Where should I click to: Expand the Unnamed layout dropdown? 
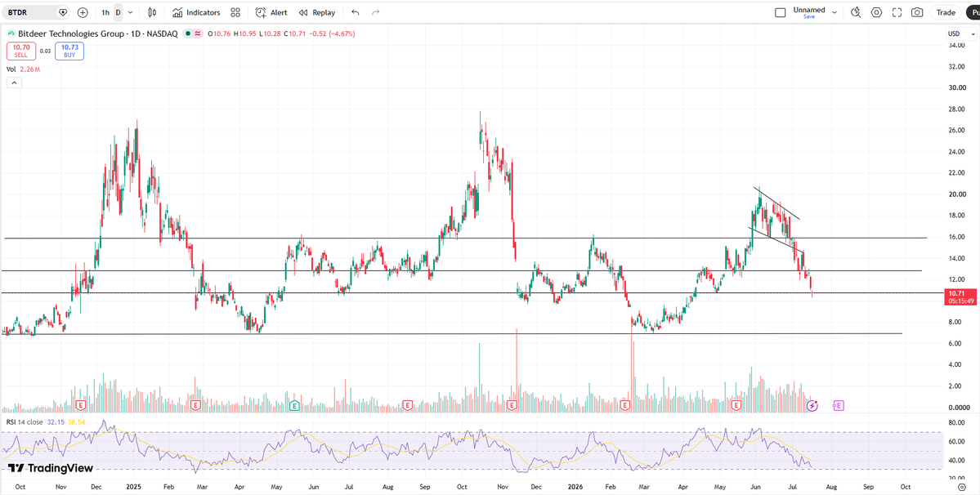coord(835,12)
